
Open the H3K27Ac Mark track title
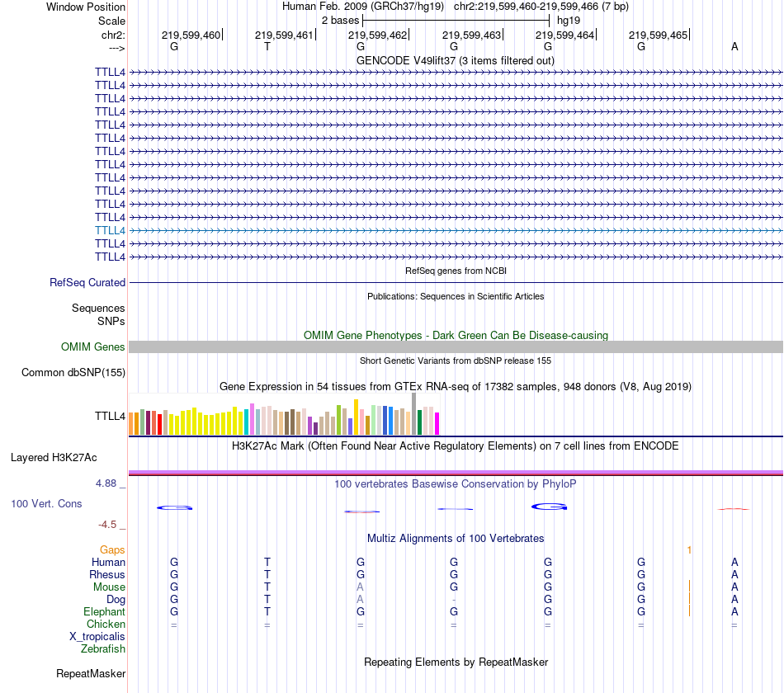(x=456, y=446)
